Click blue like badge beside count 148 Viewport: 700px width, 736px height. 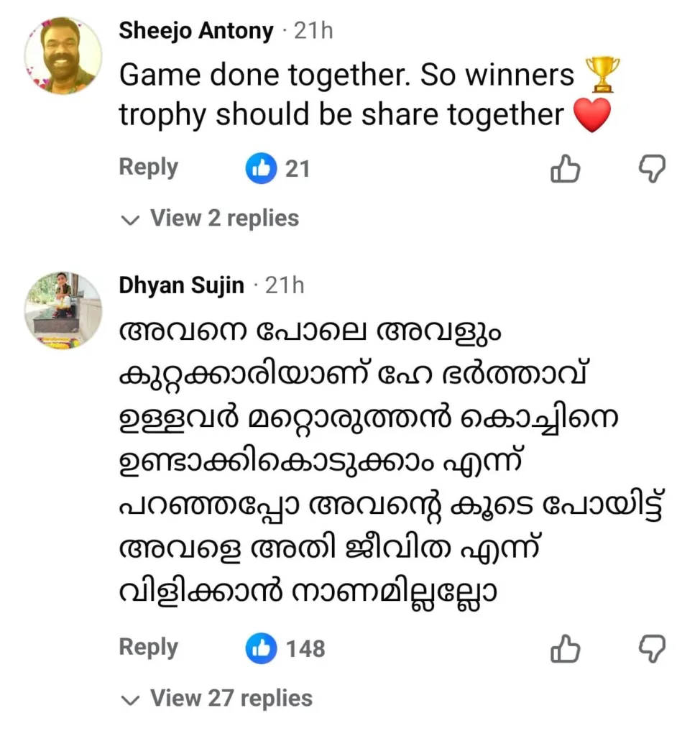tap(261, 649)
